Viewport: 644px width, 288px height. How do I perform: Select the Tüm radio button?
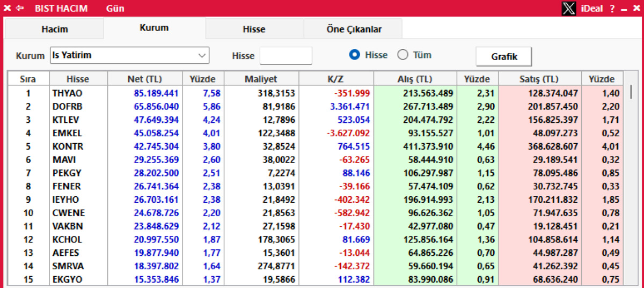click(402, 55)
